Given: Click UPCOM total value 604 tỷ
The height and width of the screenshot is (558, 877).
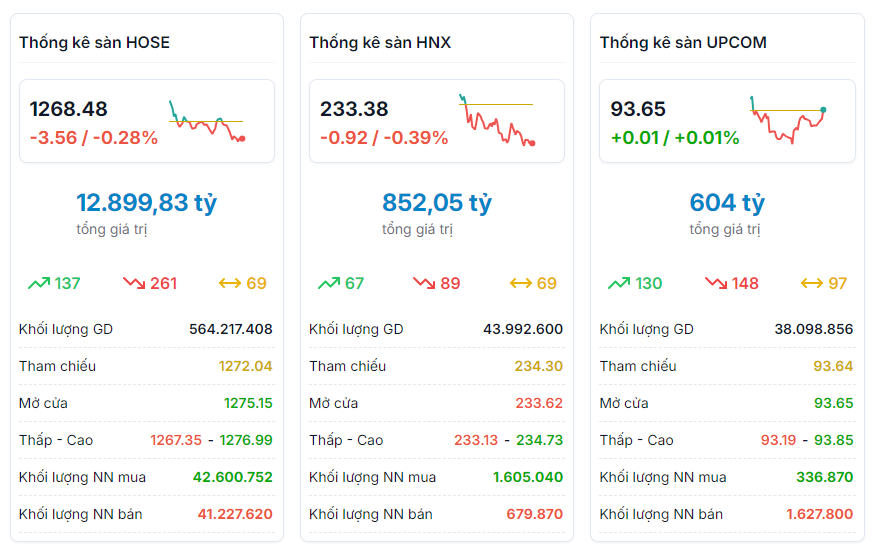Looking at the screenshot, I should [727, 203].
